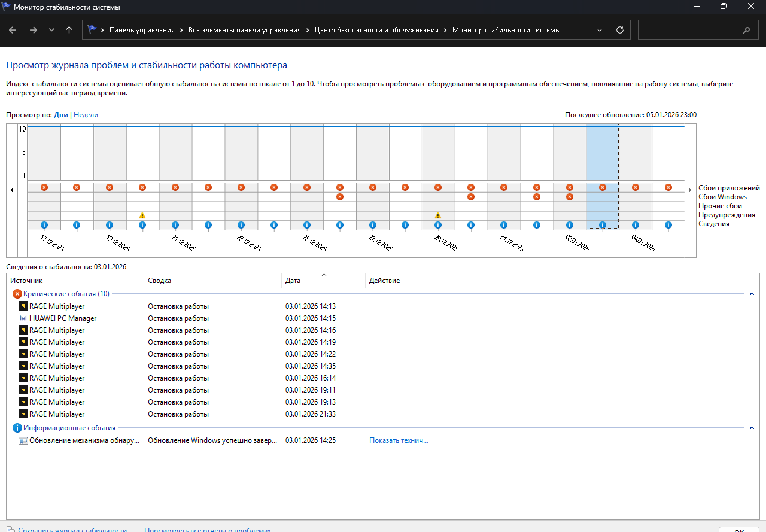The width and height of the screenshot is (766, 532).
Task: Open the recent locations dropdown arrow
Action: tap(51, 30)
